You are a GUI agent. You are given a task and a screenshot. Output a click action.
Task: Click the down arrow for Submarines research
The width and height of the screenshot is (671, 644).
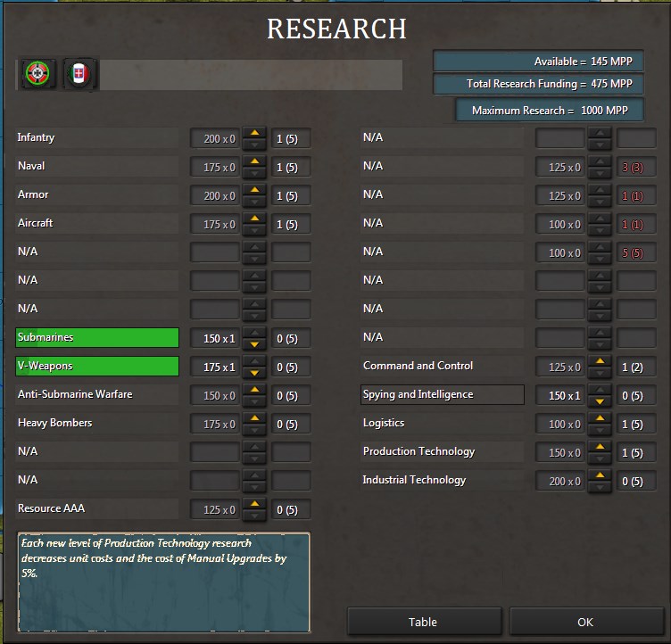pyautogui.click(x=254, y=344)
